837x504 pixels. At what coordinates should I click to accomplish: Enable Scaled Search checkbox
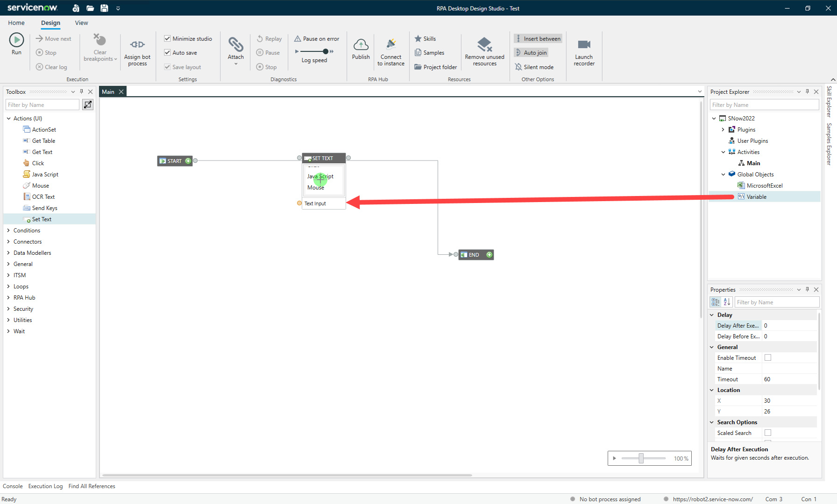pyautogui.click(x=768, y=433)
